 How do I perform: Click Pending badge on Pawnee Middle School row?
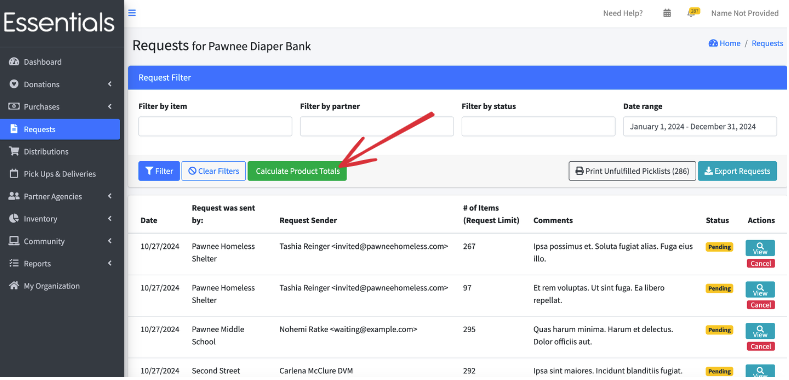(719, 330)
